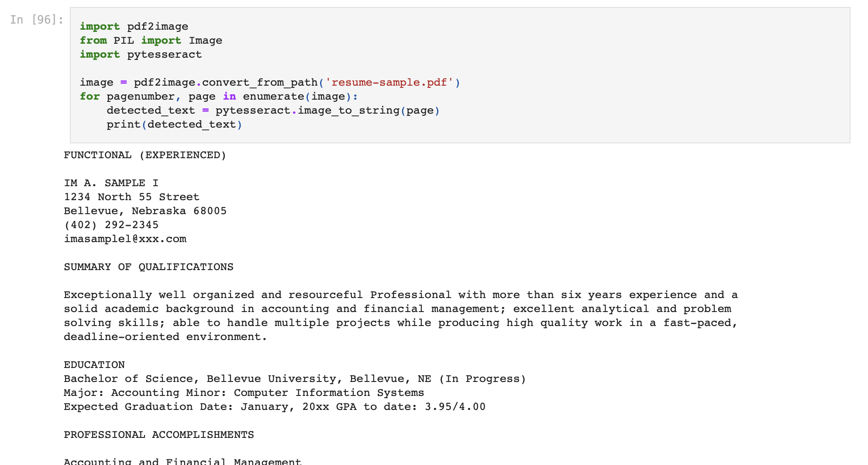The height and width of the screenshot is (465, 868).
Task: Click the 'from PIL import Image' line
Action: pyautogui.click(x=151, y=41)
